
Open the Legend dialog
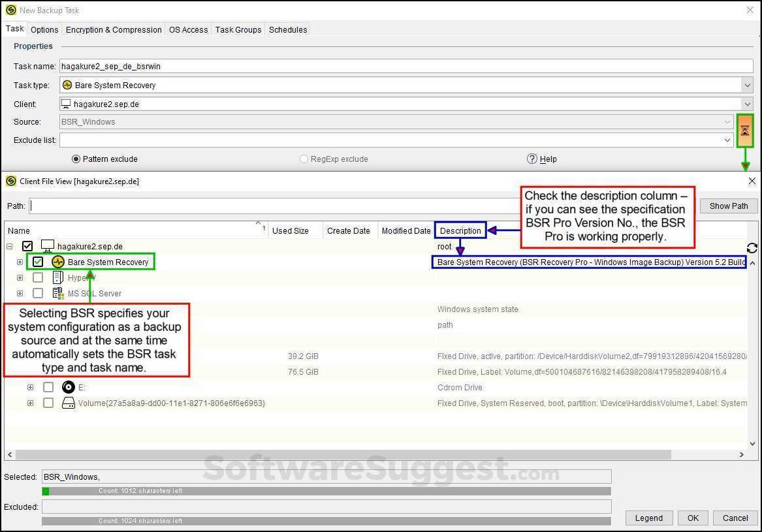(x=648, y=518)
